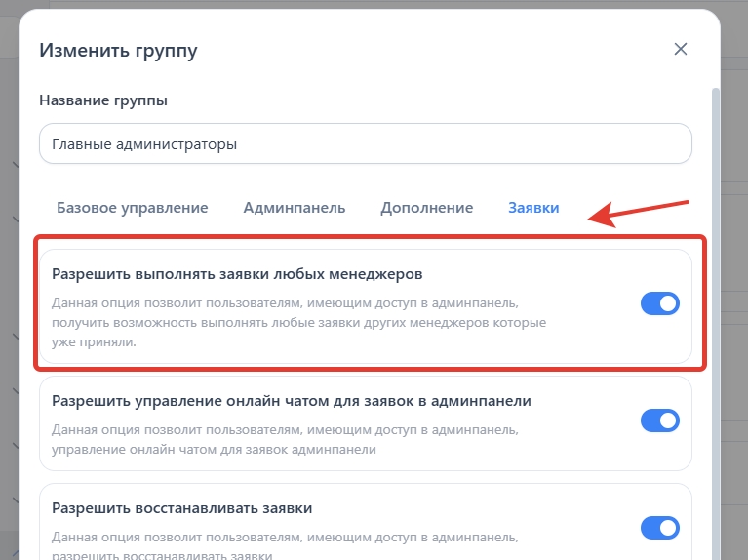
Task: Click the heading Разрешить выполнять заявки любых менеджеров
Action: [236, 273]
